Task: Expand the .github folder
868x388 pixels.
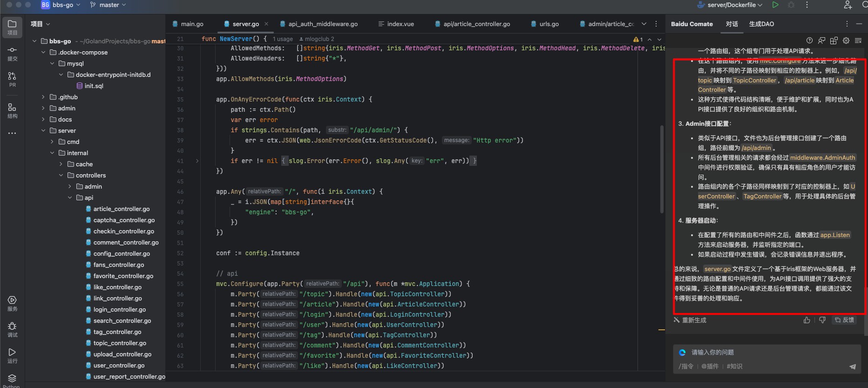Action: click(43, 97)
